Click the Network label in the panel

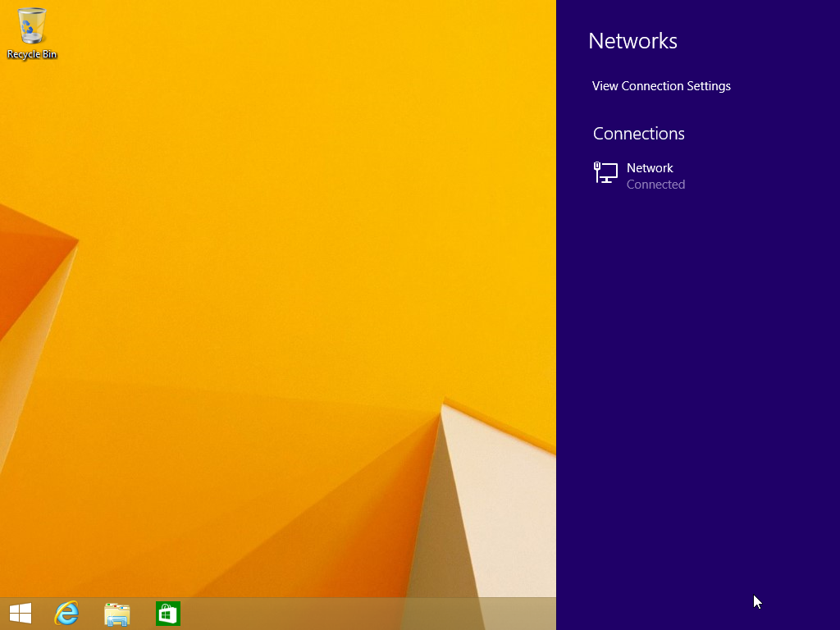(650, 167)
